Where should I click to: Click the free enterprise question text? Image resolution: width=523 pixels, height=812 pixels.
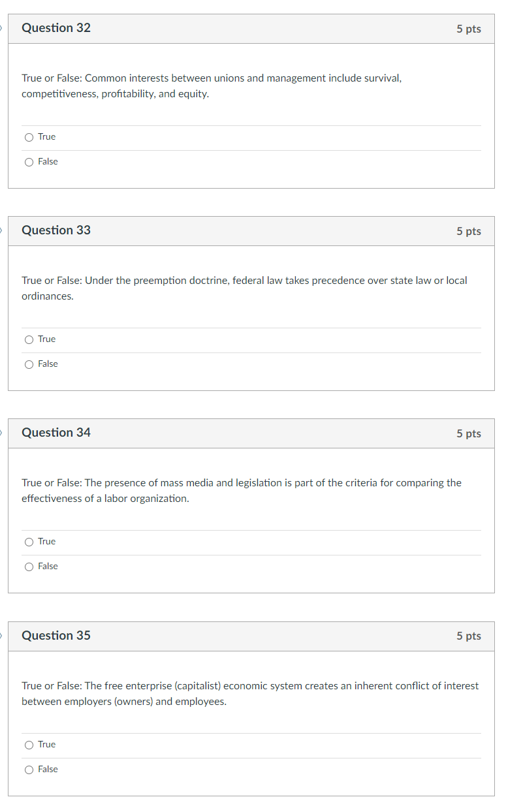coord(249,693)
